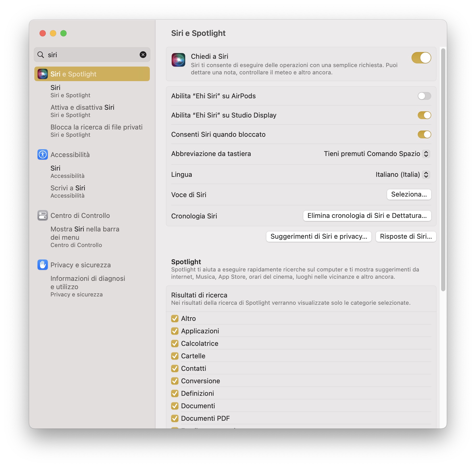Screen dimensions: 476x467
Task: Click the Accessibilità icon in sidebar
Action: click(x=43, y=155)
